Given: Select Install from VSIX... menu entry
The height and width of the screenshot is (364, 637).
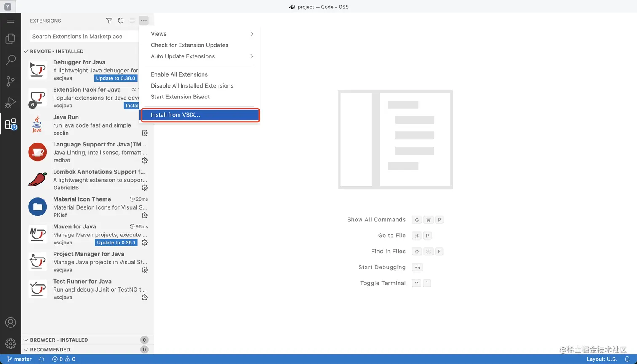Looking at the screenshot, I should 199,115.
